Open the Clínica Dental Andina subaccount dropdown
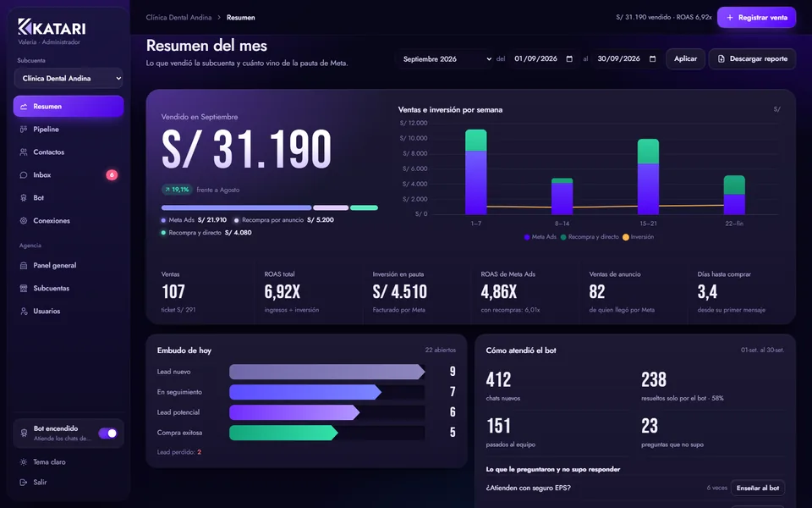 tap(69, 78)
